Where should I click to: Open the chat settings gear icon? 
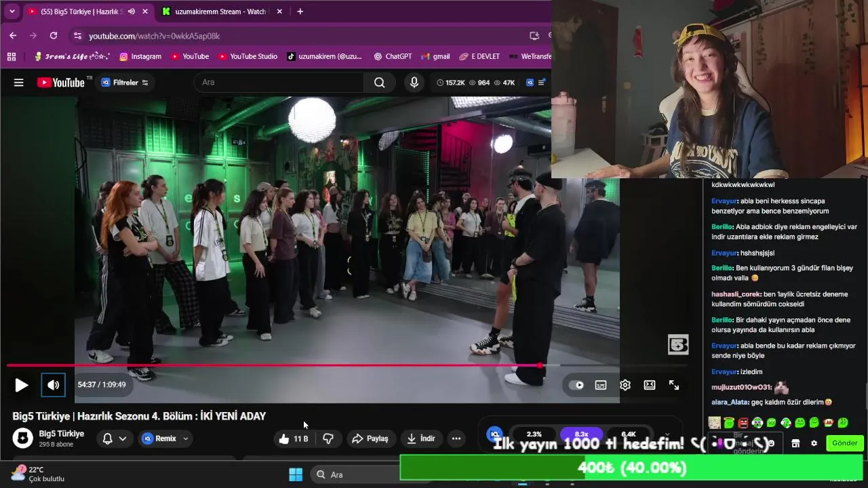click(814, 443)
